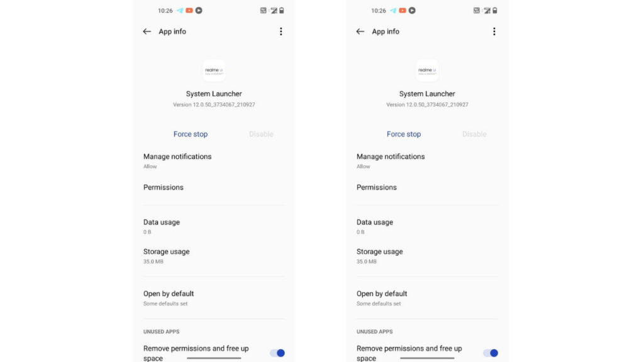Screen dimensions: 644x362
Task: Toggle Remove permissions switch on left screen
Action: pyautogui.click(x=277, y=353)
